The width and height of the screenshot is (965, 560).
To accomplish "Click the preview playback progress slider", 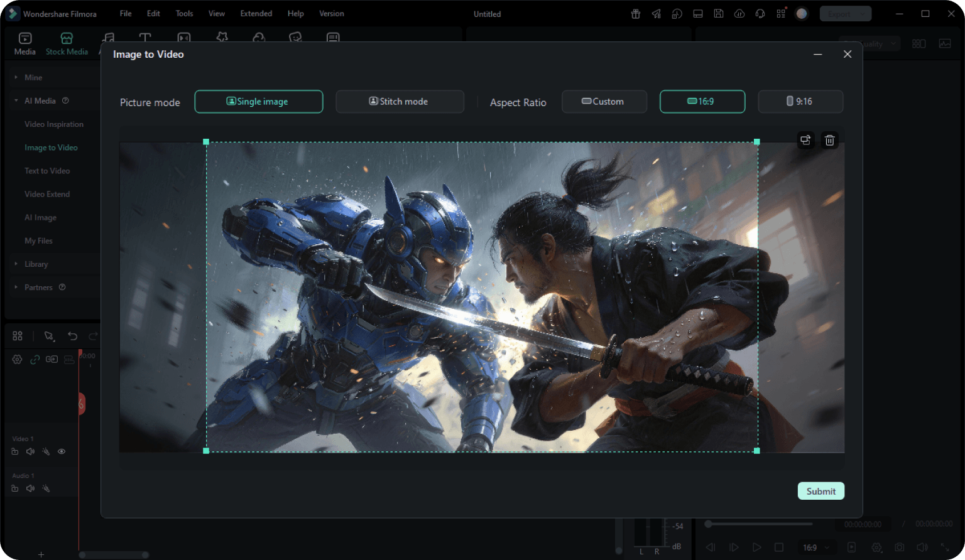I will pos(758,524).
